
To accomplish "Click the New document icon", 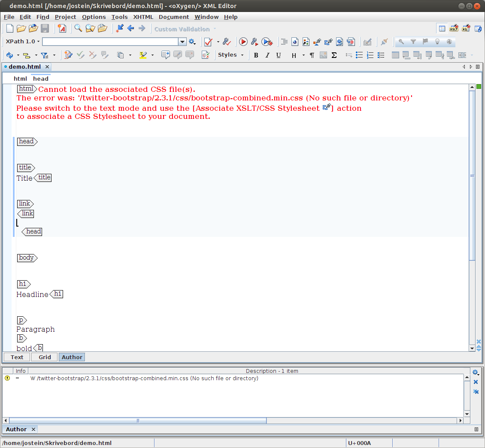I will tap(10, 29).
